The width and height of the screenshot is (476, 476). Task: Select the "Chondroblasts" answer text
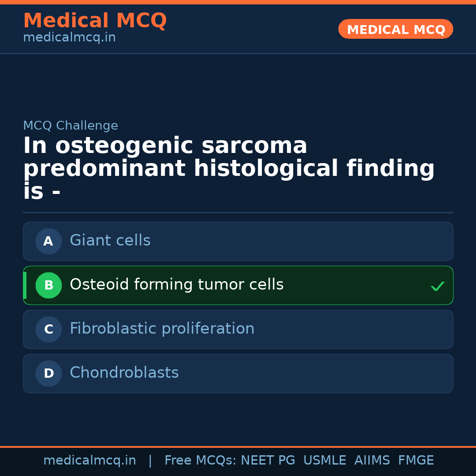[x=124, y=373]
